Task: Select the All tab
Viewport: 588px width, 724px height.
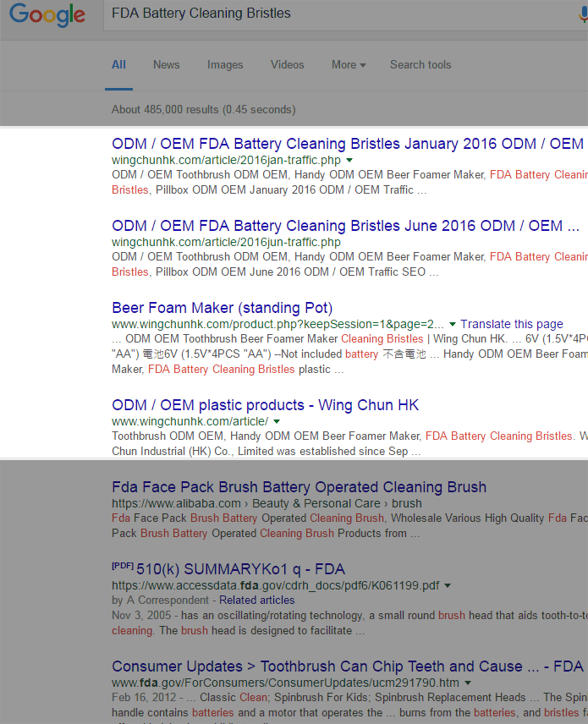Action: click(x=118, y=64)
